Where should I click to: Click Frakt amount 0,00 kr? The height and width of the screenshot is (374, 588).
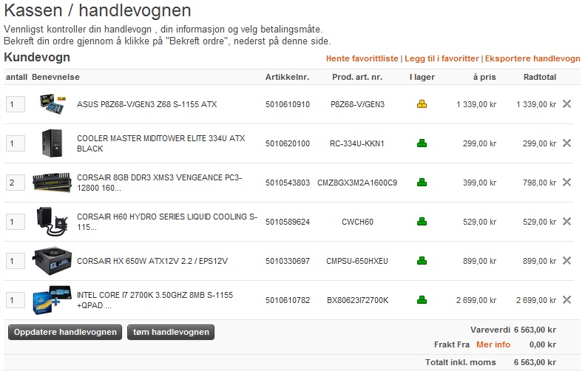tap(543, 344)
